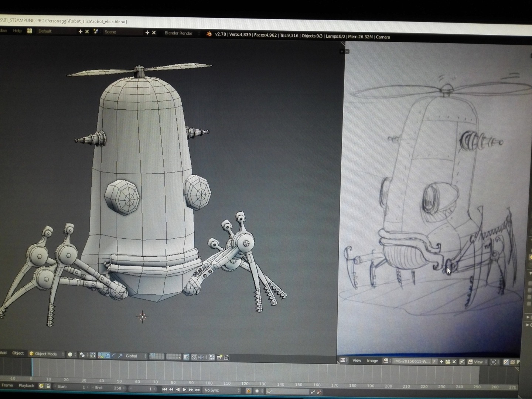Screen dimensions: 532x399
Task: Open the pivot point dropdown
Action: [x=84, y=355]
